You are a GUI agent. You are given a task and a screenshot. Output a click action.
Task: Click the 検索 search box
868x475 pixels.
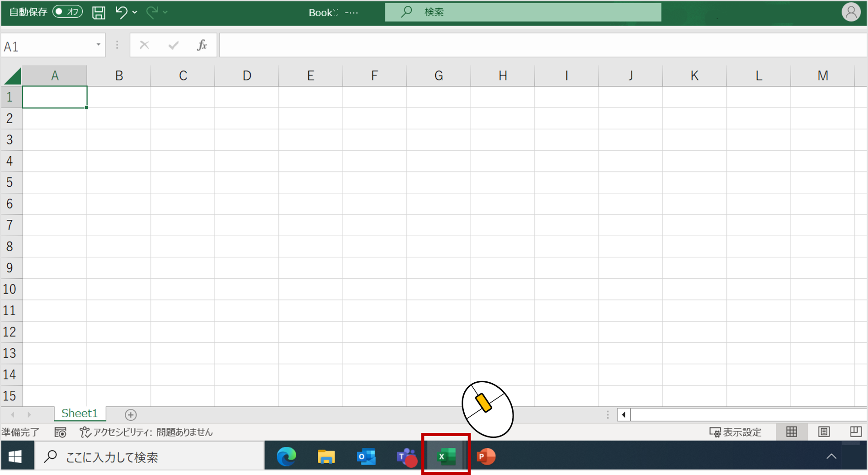point(523,12)
